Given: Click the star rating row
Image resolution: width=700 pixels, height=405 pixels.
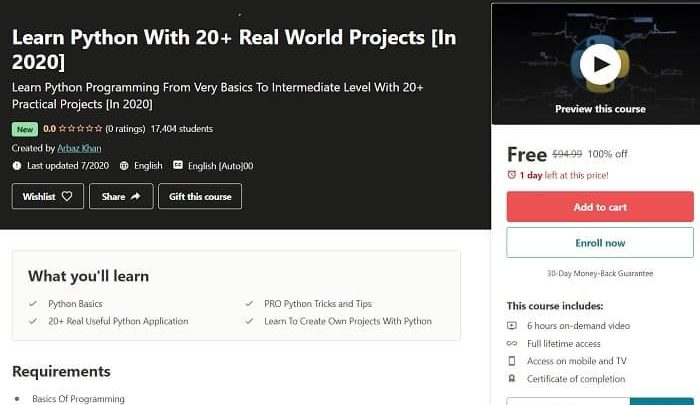Looking at the screenshot, I should click(x=80, y=129).
